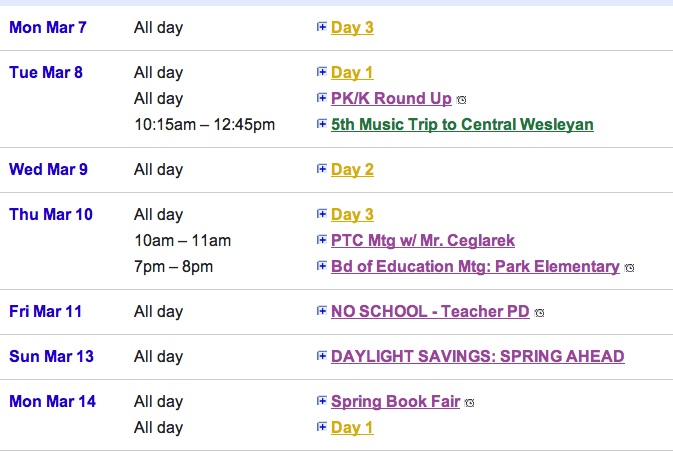This screenshot has width=673, height=451.
Task: Select the Thu Mar 10 date heading
Action: click(x=51, y=214)
